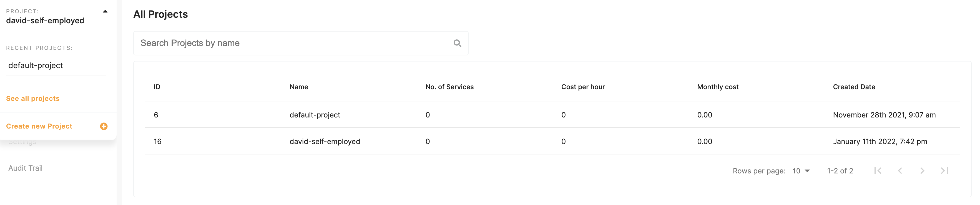The image size is (980, 205).
Task: Focus the Search Projects by name field
Action: pos(293,43)
